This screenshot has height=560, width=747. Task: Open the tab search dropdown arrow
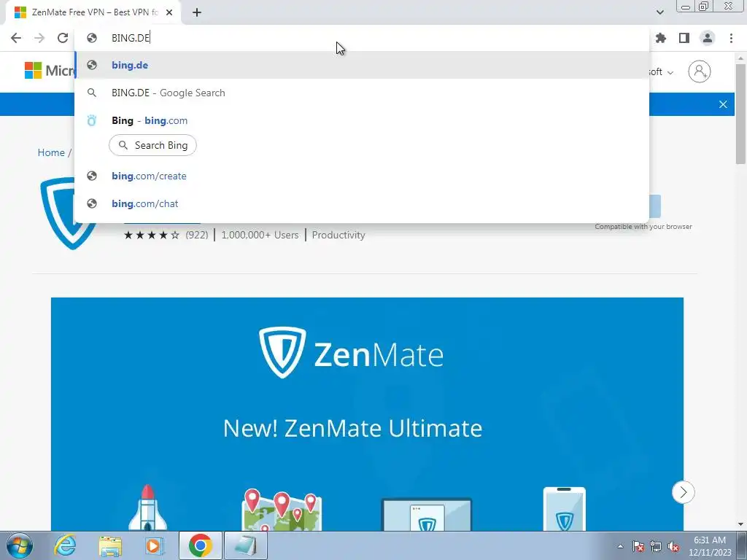coord(659,12)
